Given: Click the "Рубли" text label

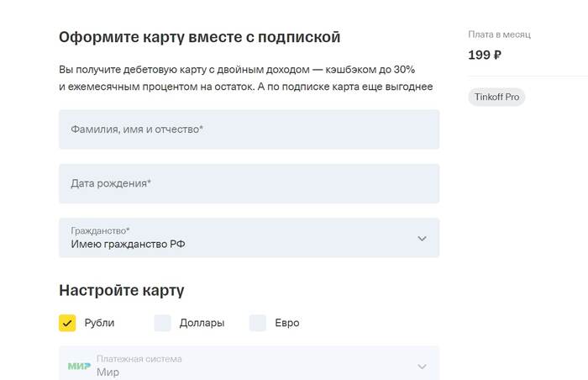Looking at the screenshot, I should tap(99, 323).
